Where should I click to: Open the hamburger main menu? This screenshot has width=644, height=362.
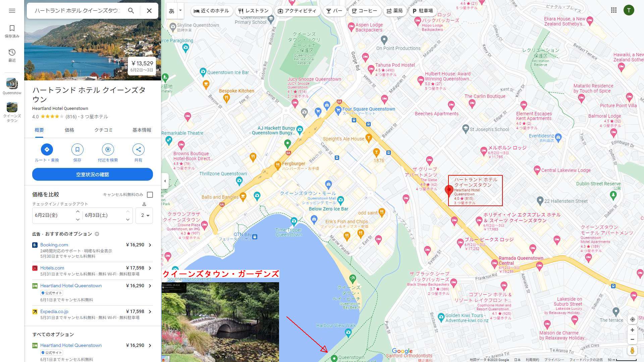click(x=12, y=11)
